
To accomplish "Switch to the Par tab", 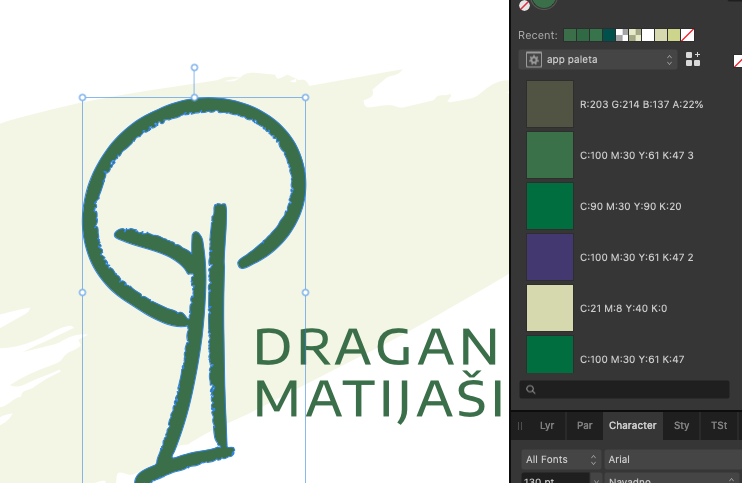I will [584, 425].
